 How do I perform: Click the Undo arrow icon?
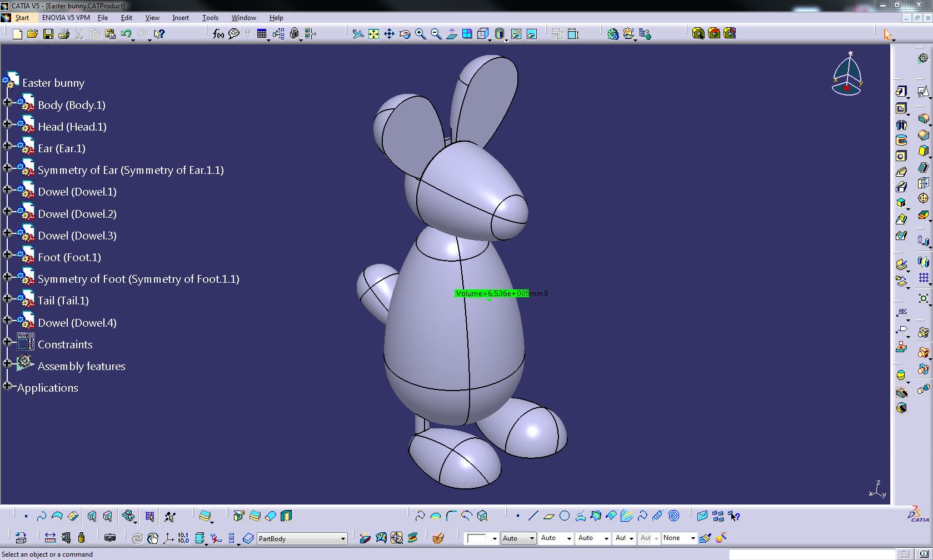pyautogui.click(x=126, y=34)
